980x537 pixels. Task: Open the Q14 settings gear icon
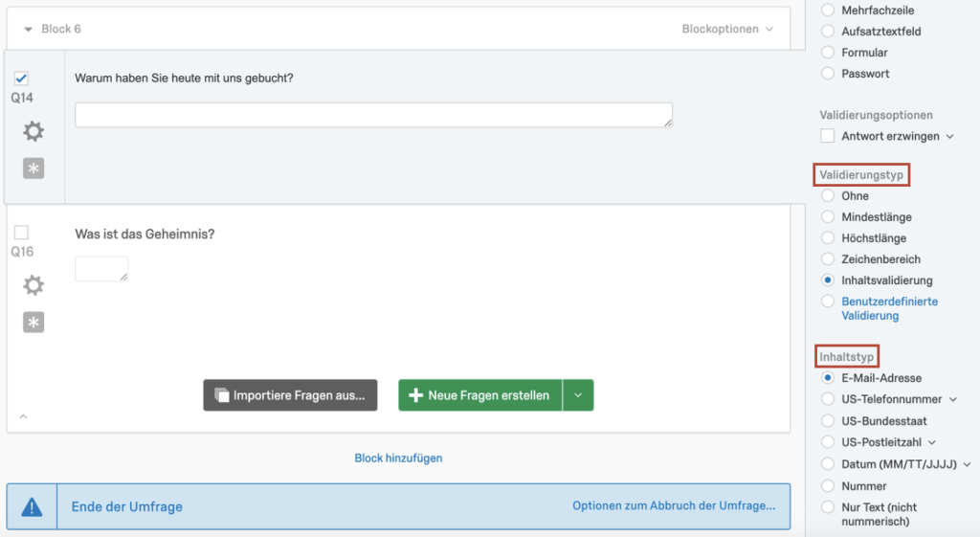pos(33,131)
